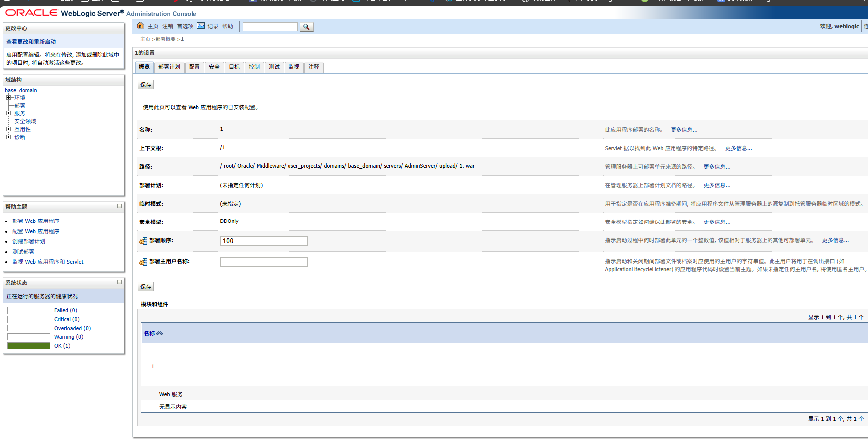Collapse module row 1 in table
868x441 pixels.
click(x=147, y=366)
